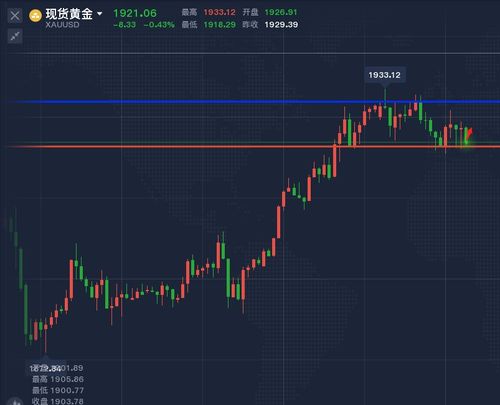Close the gold chart with the X icon
500x405 pixels.
coord(15,15)
